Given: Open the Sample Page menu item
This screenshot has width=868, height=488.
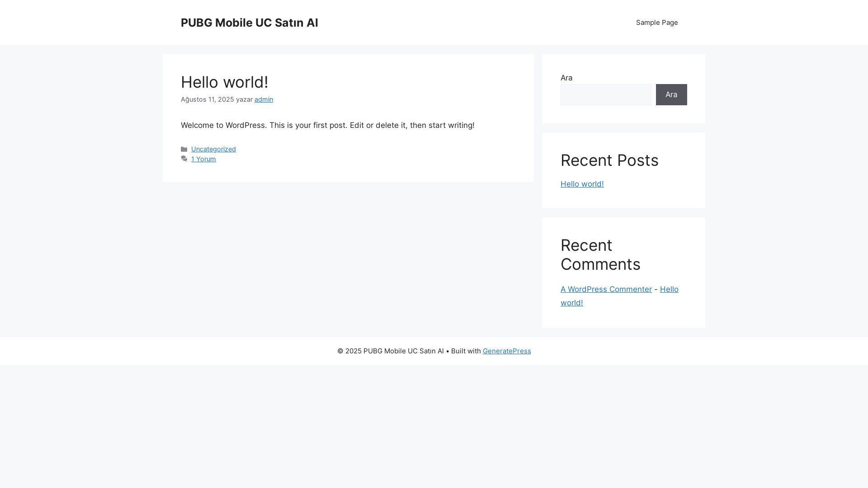Looking at the screenshot, I should (657, 23).
